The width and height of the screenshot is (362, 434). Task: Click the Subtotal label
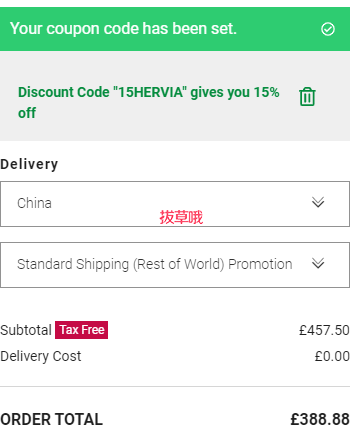tap(26, 330)
